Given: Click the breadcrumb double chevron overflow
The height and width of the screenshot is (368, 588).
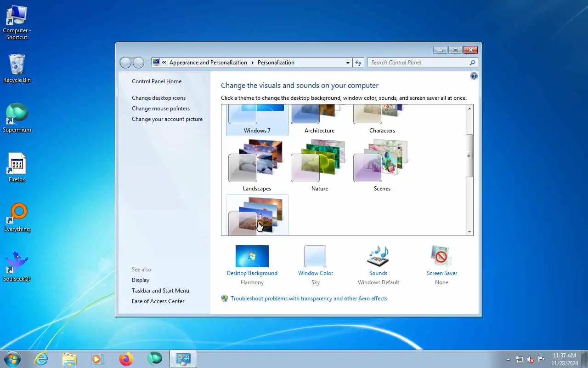Looking at the screenshot, I should (164, 63).
